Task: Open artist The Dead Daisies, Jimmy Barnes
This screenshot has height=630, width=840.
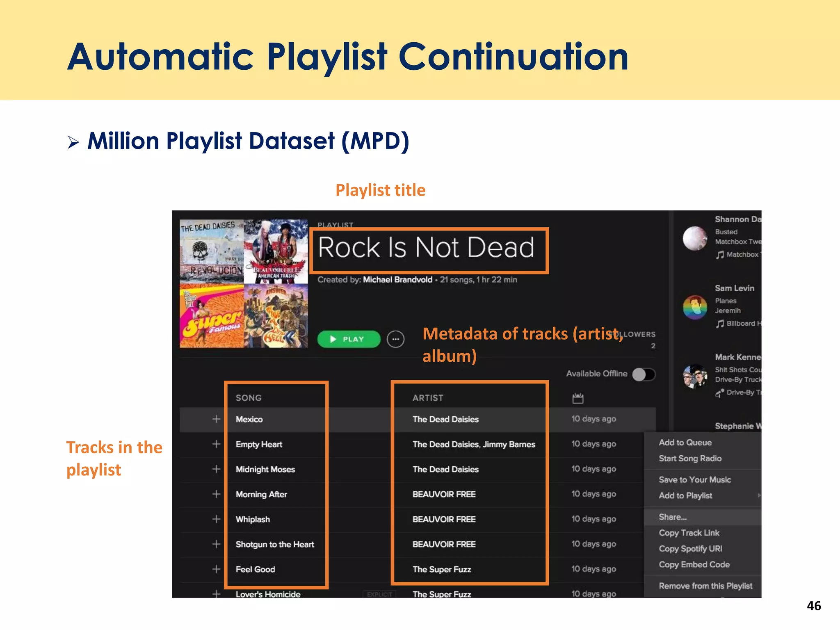Action: (x=474, y=444)
